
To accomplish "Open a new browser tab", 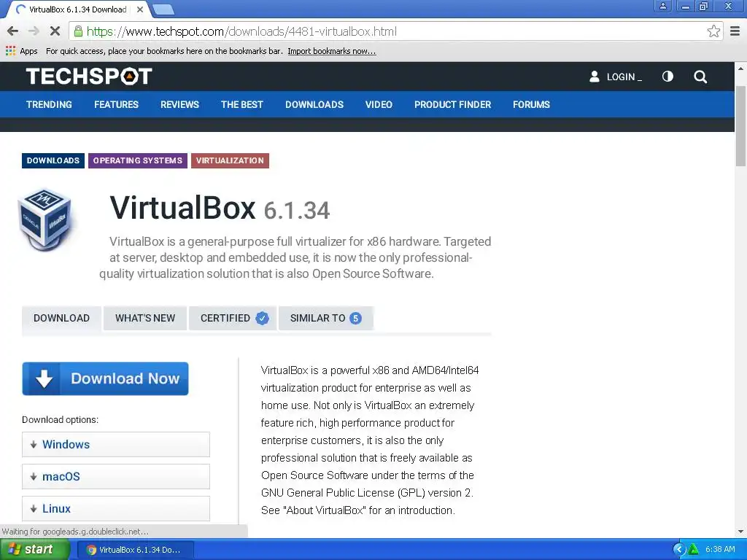I will (x=163, y=9).
